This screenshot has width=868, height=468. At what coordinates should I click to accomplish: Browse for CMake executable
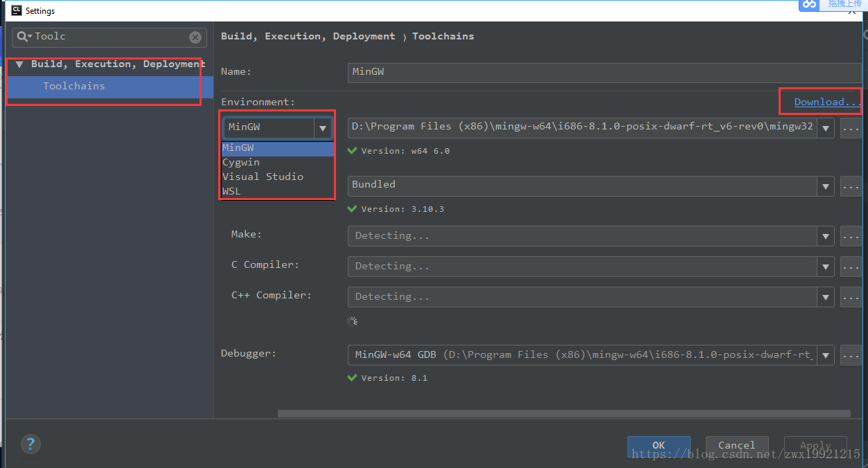pos(851,186)
